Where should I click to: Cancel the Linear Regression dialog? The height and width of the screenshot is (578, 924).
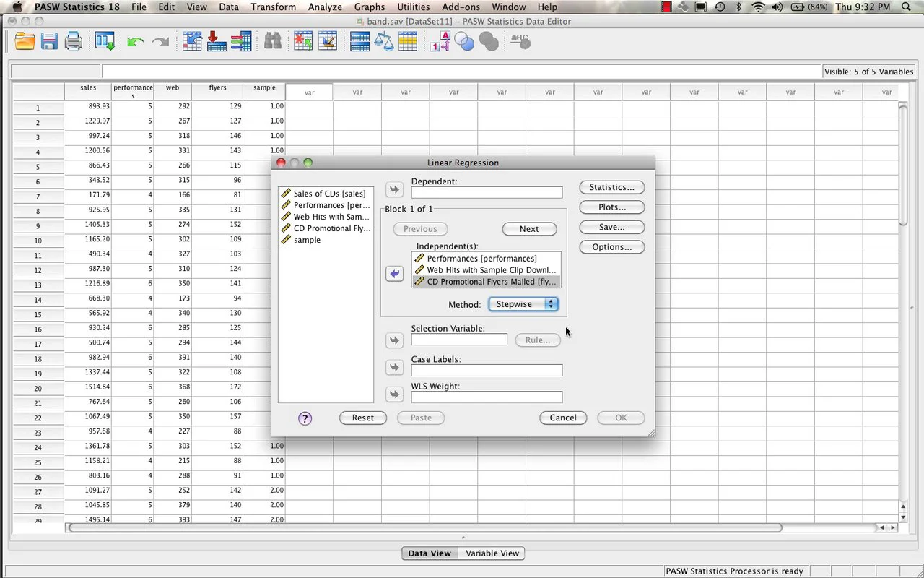[563, 418]
